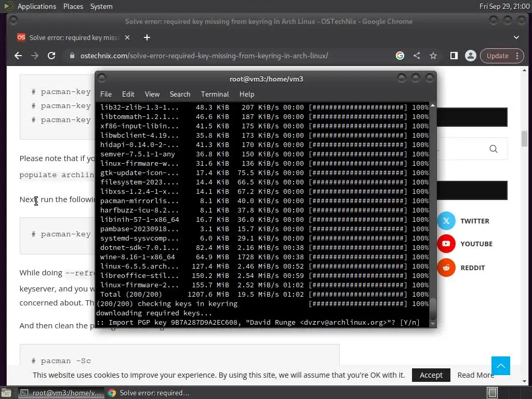Screen dimensions: 532x399
Task: Open the terminal View menu
Action: 152,94
